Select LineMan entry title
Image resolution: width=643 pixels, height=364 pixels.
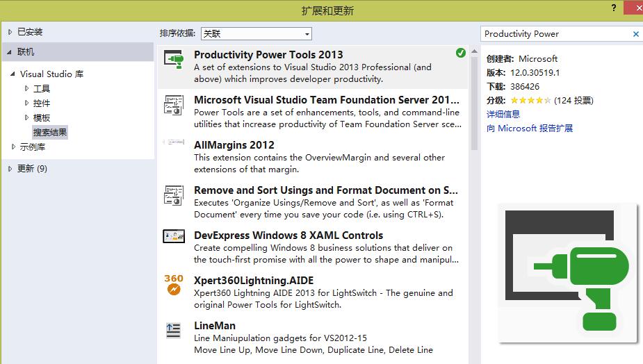pyautogui.click(x=215, y=326)
